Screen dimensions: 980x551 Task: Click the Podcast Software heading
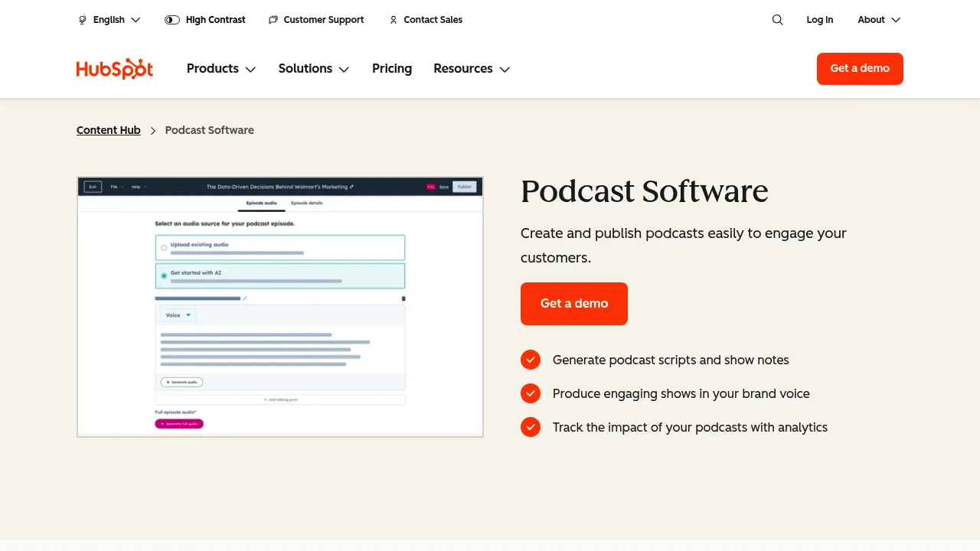pyautogui.click(x=645, y=191)
